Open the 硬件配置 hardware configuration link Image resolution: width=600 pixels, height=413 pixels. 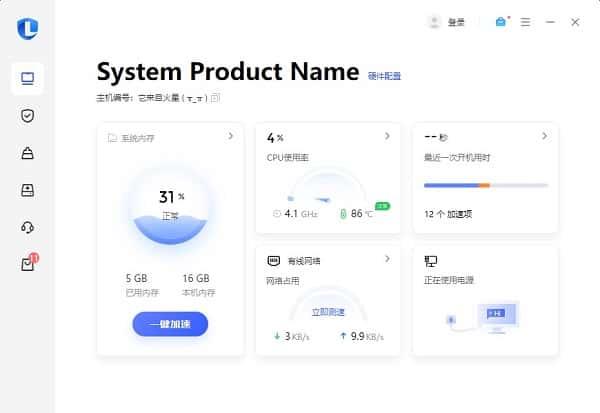(x=384, y=75)
